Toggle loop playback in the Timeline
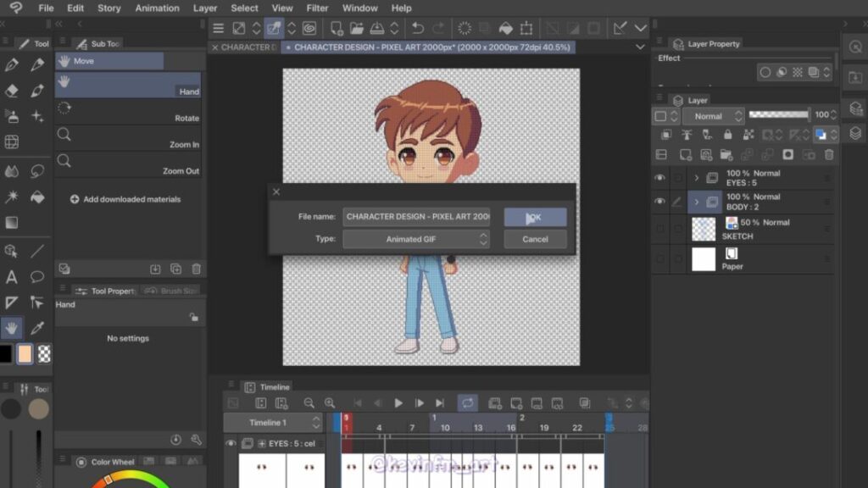 tap(467, 403)
